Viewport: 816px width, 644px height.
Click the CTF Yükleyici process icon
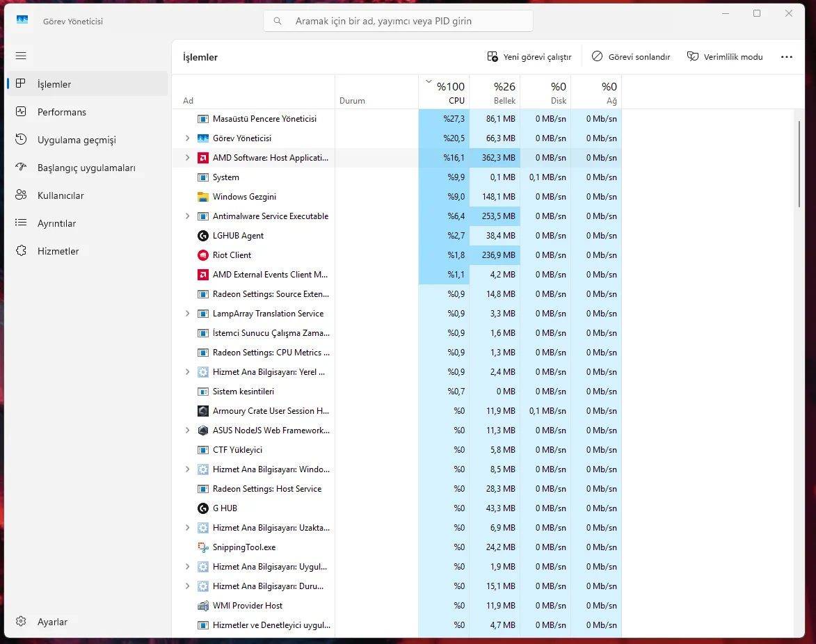point(203,450)
